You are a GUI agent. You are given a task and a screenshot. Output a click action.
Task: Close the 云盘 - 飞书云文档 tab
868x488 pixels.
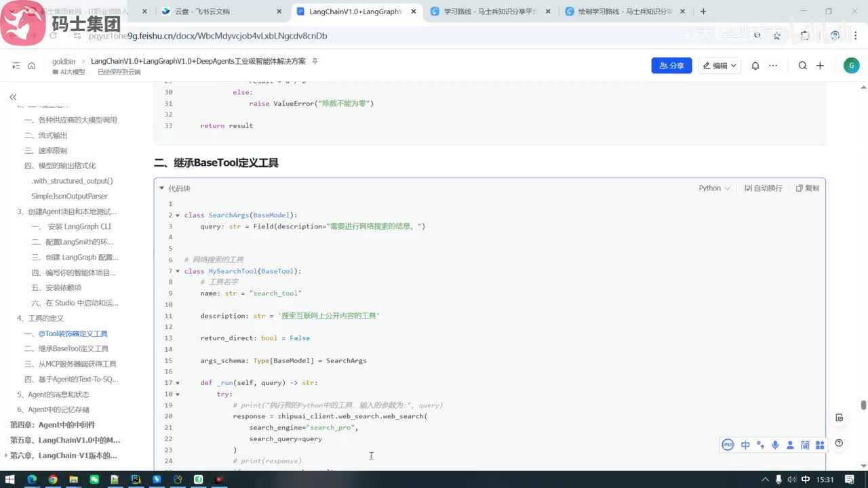pos(279,12)
